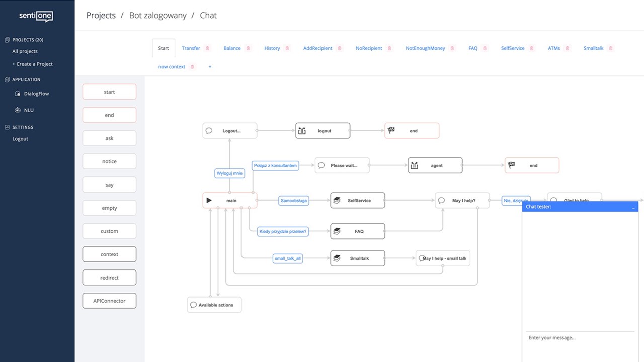Click flag icon on agent flow end node
The width and height of the screenshot is (644, 362).
511,165
